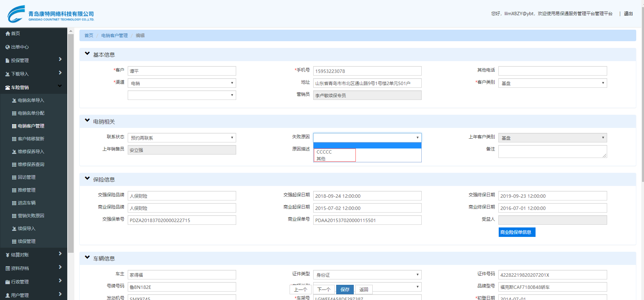Open 营销失败原因 in the sidebar menu
Viewport: 644px width, 300px height.
[x=31, y=216]
